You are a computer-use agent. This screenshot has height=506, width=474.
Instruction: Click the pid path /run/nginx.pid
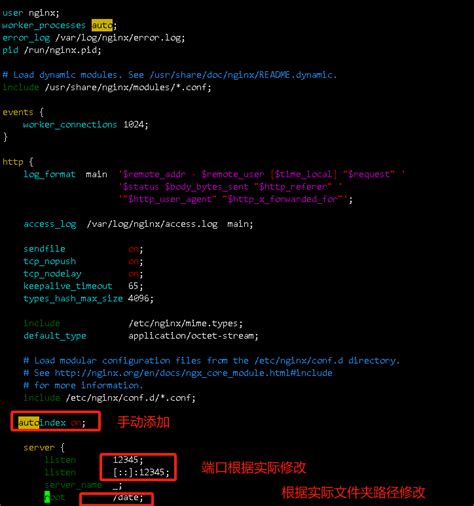(61, 50)
